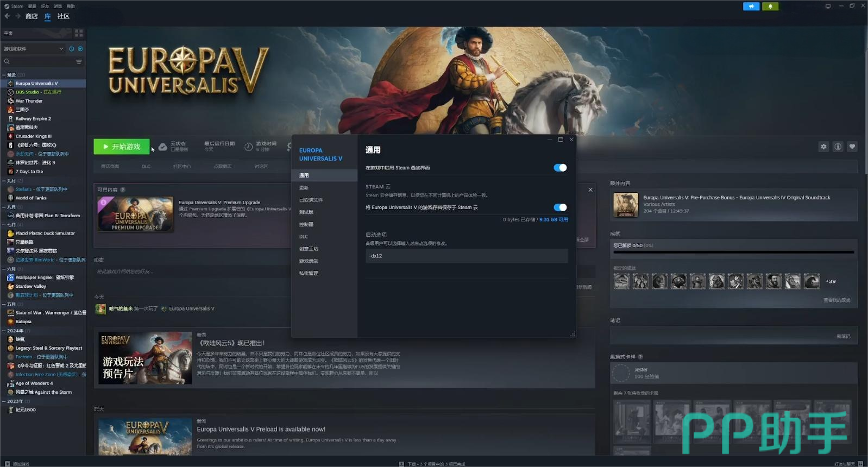This screenshot has width=868, height=467.
Task: Open the notifications bell icon
Action: (x=770, y=7)
